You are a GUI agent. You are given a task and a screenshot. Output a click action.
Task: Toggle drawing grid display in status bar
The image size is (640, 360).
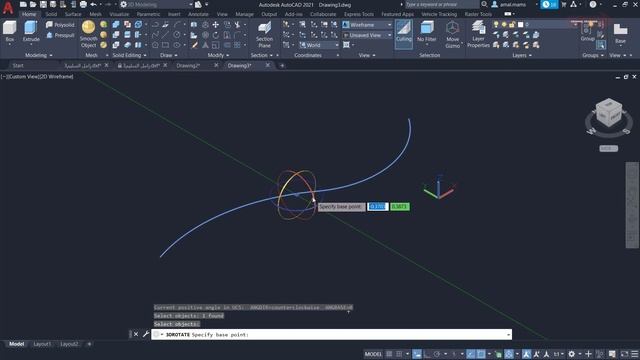click(389, 354)
